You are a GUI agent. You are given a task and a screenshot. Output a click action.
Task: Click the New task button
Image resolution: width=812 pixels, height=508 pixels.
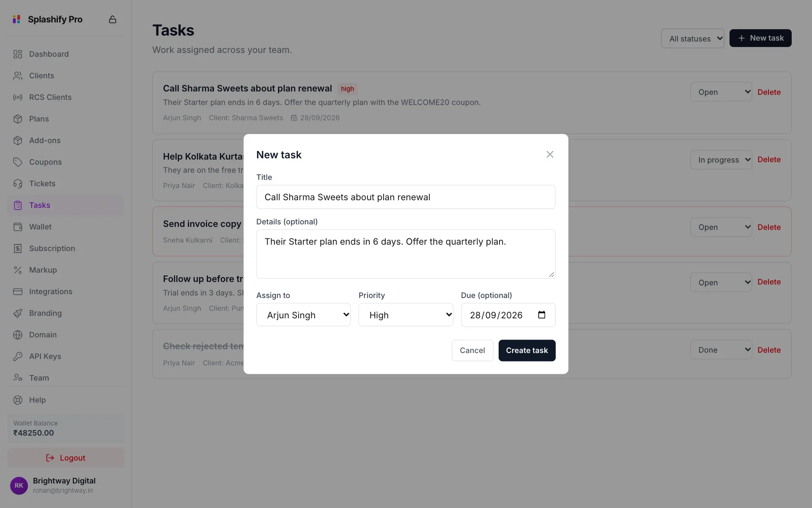coord(760,38)
